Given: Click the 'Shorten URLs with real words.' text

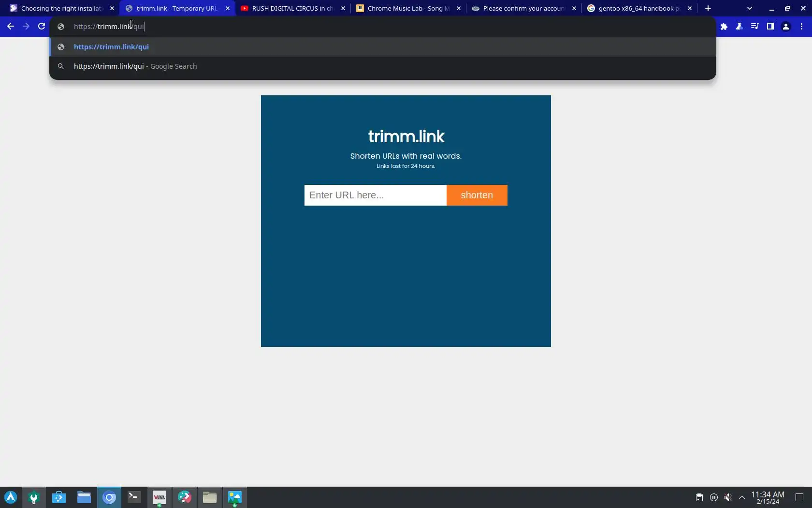Looking at the screenshot, I should [x=406, y=156].
